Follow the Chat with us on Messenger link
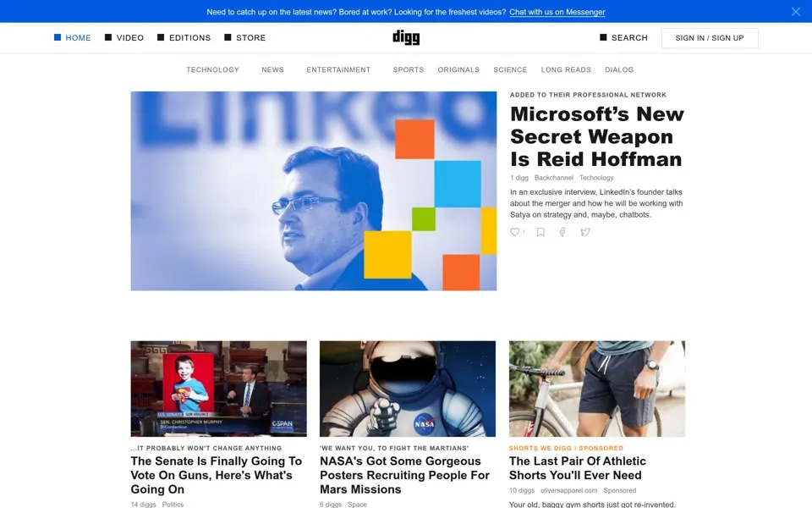Image resolution: width=812 pixels, height=508 pixels. (x=557, y=12)
